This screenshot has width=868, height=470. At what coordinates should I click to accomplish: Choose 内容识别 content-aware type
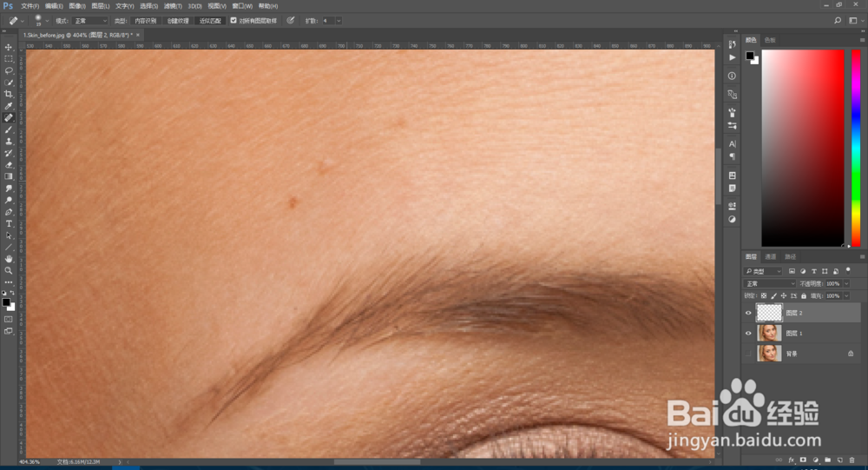(146, 21)
